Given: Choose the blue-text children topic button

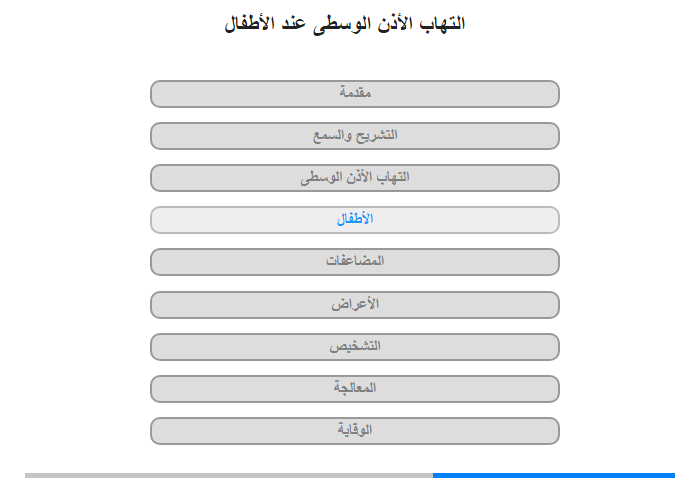Looking at the screenshot, I should (354, 220).
